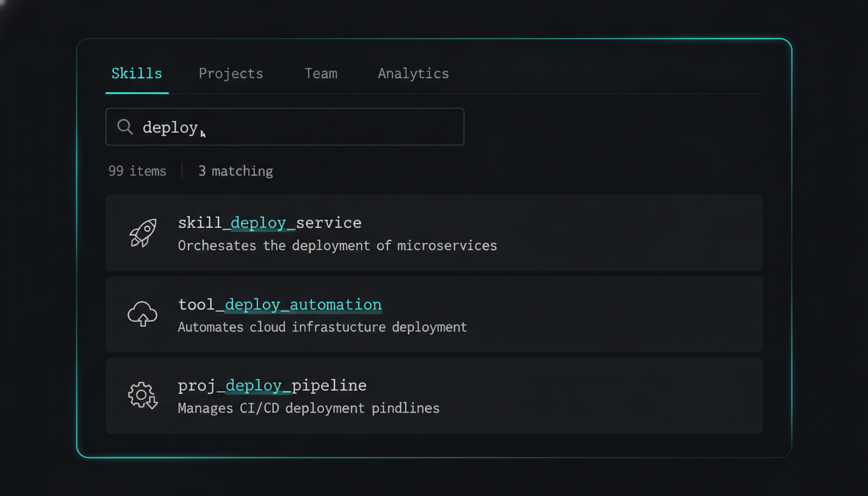Image resolution: width=868 pixels, height=496 pixels.
Task: Click "Automates cloud infrastucture deployment" description
Action: (322, 327)
